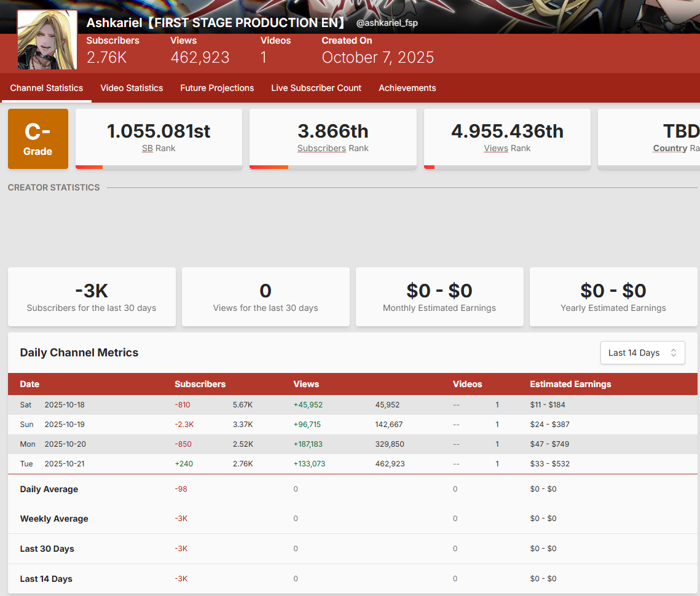700x596 pixels.
Task: Click the Ashkariel channel title
Action: point(216,23)
